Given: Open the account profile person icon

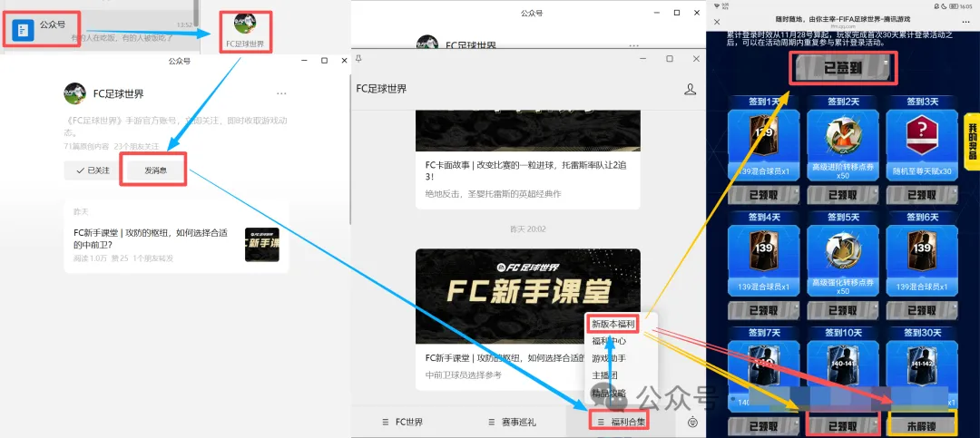Looking at the screenshot, I should point(690,90).
